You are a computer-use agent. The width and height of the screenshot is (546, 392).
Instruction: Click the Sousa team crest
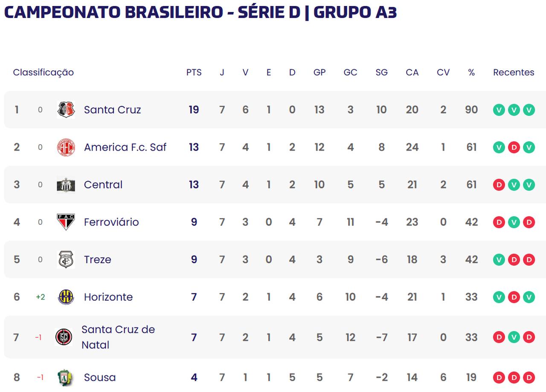pos(65,377)
